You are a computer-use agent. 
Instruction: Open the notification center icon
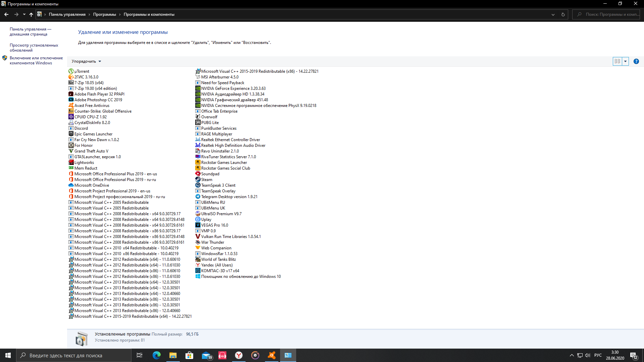pyautogui.click(x=634, y=355)
